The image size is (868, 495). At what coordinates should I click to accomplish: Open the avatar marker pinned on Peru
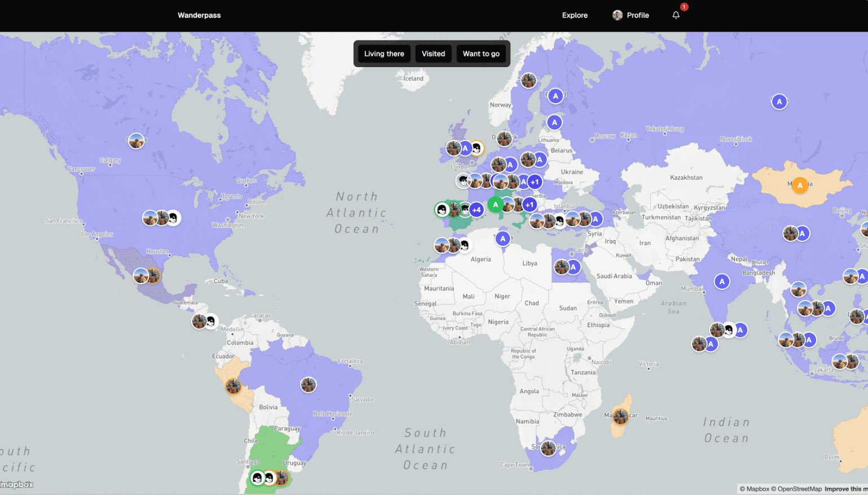pyautogui.click(x=233, y=386)
